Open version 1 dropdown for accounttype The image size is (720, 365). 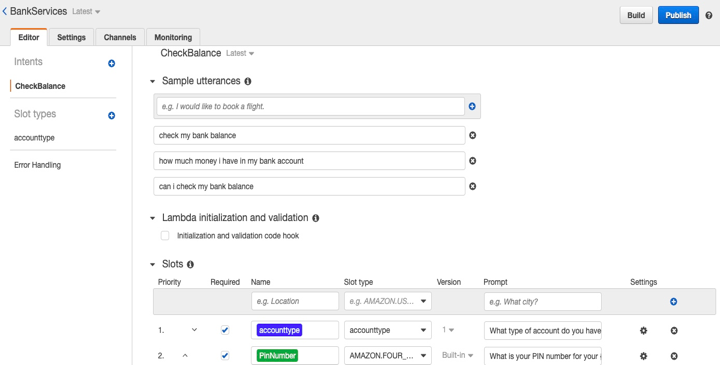448,330
